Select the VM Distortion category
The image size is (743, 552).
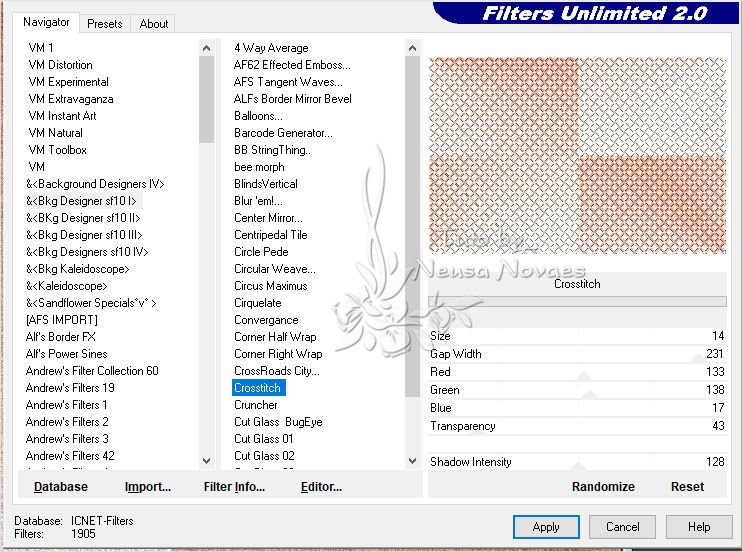pos(60,65)
